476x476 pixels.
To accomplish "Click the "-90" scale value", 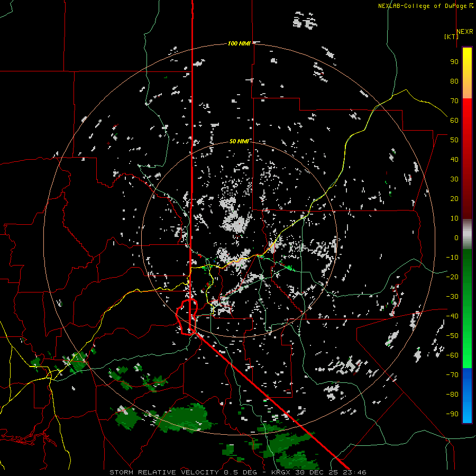I will [x=452, y=414].
